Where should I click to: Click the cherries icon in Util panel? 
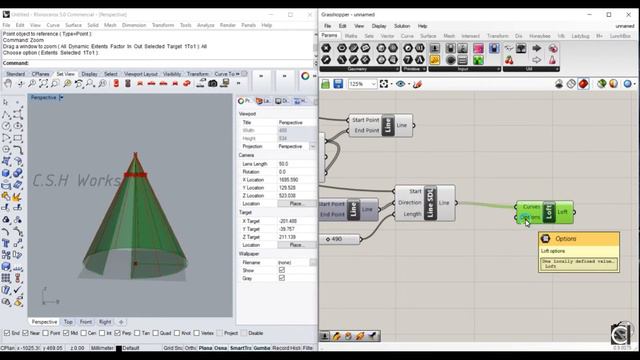click(509, 60)
